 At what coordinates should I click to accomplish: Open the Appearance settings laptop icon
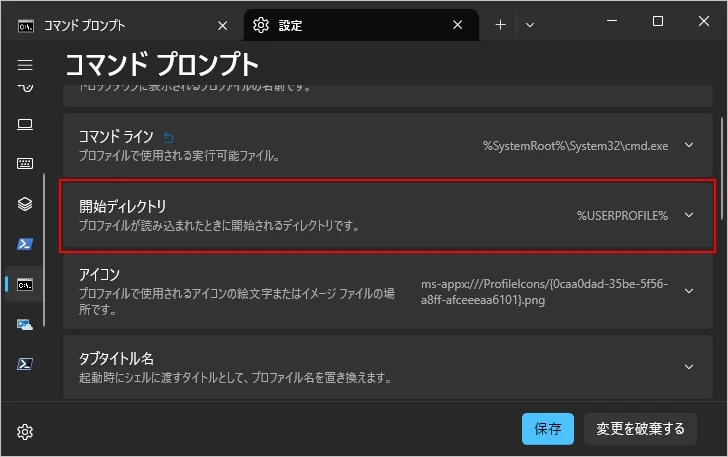click(x=25, y=124)
